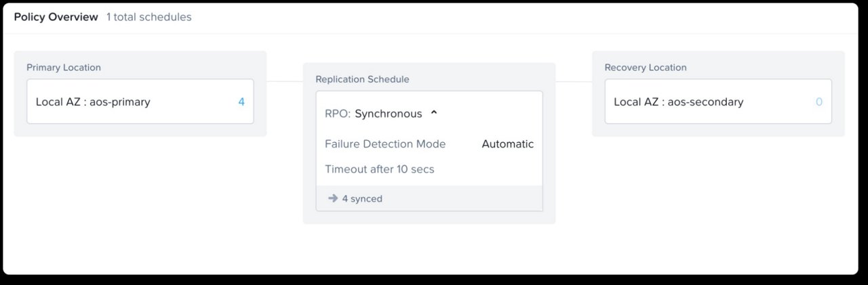Open the recovery location count of 0

point(819,102)
